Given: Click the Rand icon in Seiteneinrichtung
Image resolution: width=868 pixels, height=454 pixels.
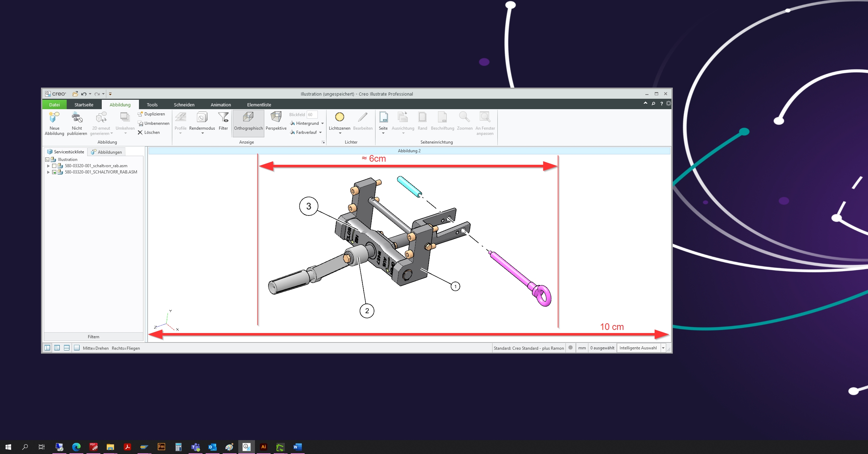Looking at the screenshot, I should [422, 122].
